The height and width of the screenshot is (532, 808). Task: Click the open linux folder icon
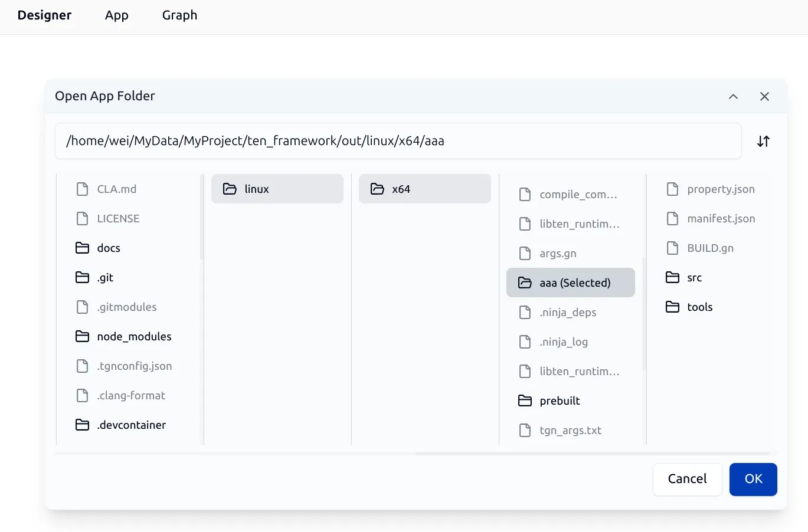pos(230,189)
